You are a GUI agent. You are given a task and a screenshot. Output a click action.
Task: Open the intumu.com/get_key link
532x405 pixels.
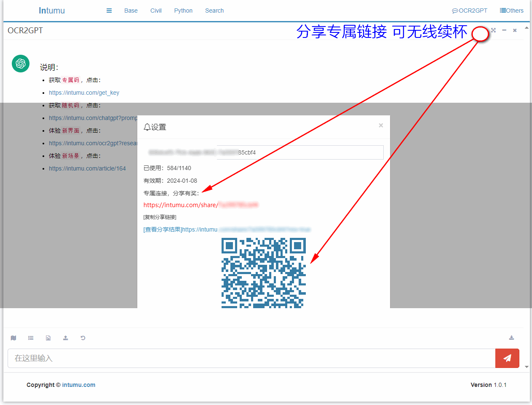coord(84,93)
